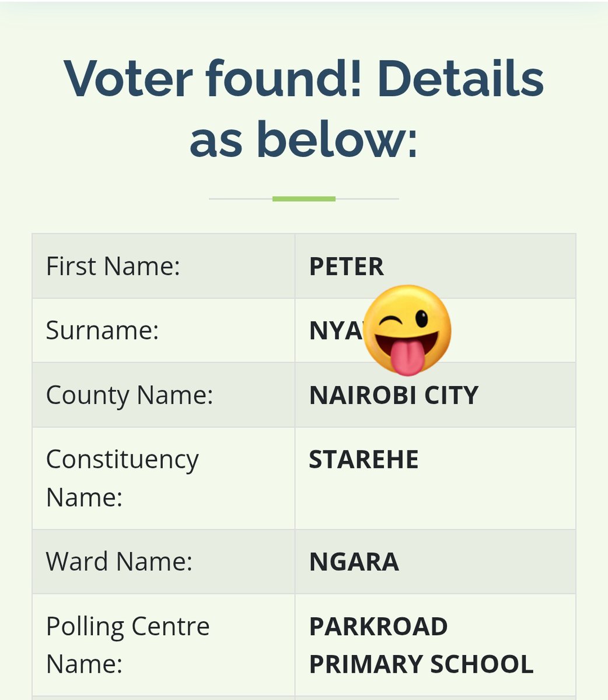The image size is (608, 700).
Task: Click the 'as below:' heading line
Action: coord(304,139)
